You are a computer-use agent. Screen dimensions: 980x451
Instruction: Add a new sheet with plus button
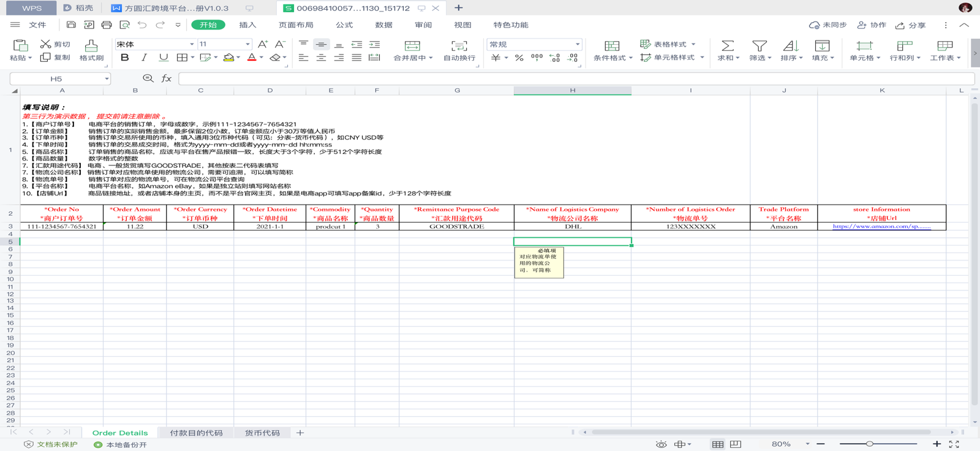click(300, 433)
